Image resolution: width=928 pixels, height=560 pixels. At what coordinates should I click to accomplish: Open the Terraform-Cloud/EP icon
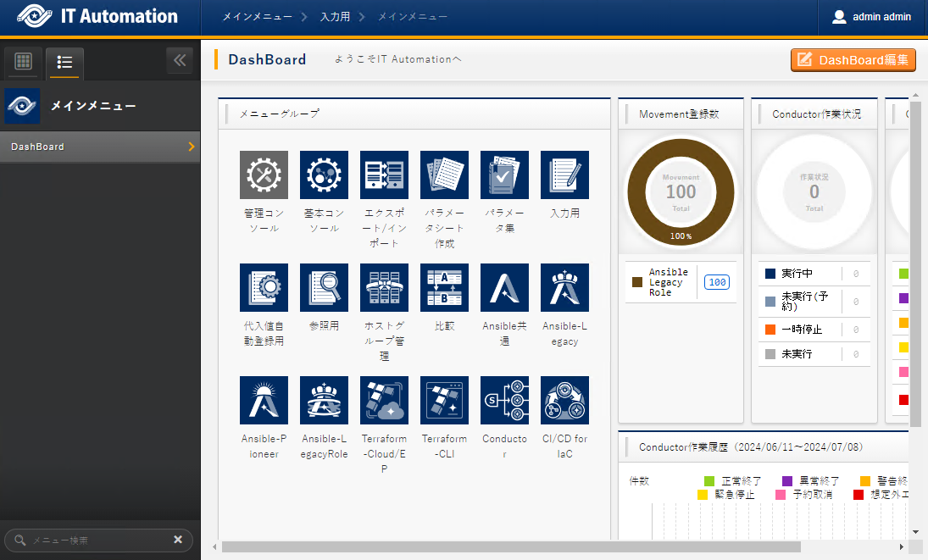point(384,401)
